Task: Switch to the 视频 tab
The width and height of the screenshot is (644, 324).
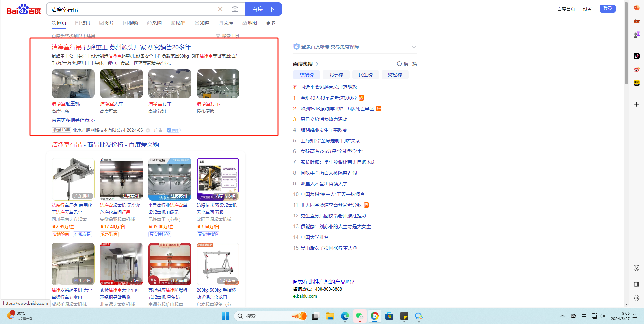Action: 130,23
